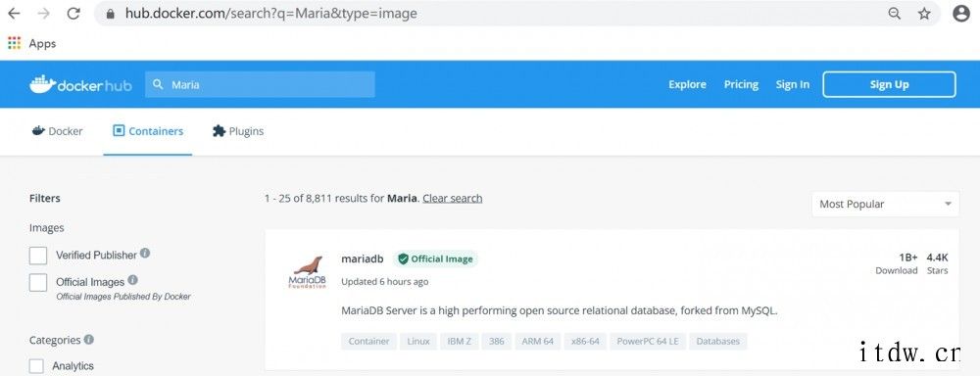Click into the Docker Hub search field containing Maria
The width and height of the screenshot is (980, 376).
tap(260, 84)
